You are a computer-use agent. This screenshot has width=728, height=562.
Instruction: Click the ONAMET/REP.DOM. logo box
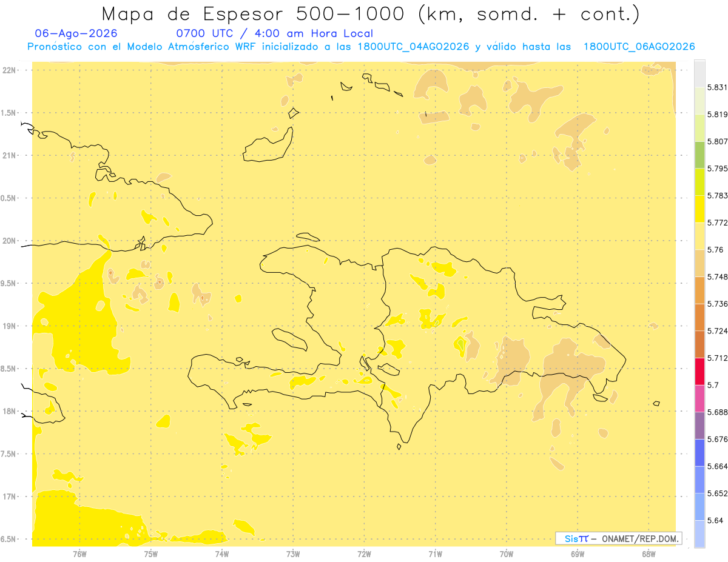619,538
